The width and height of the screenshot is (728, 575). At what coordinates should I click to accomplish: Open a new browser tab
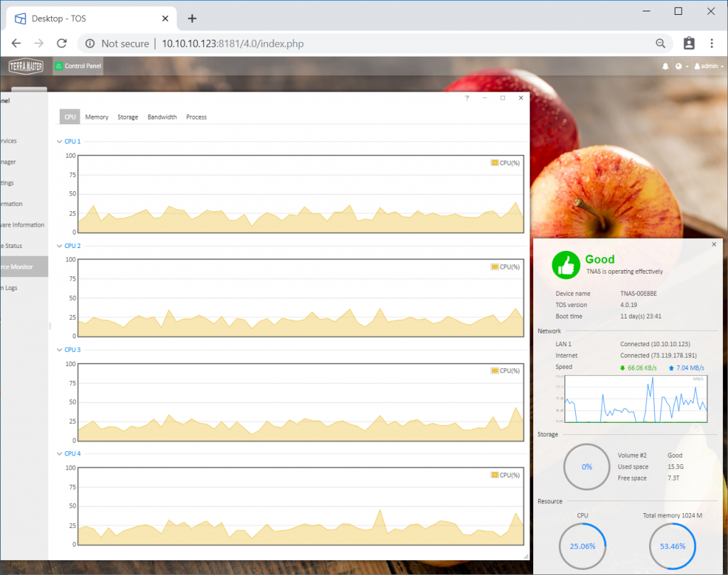(x=192, y=18)
